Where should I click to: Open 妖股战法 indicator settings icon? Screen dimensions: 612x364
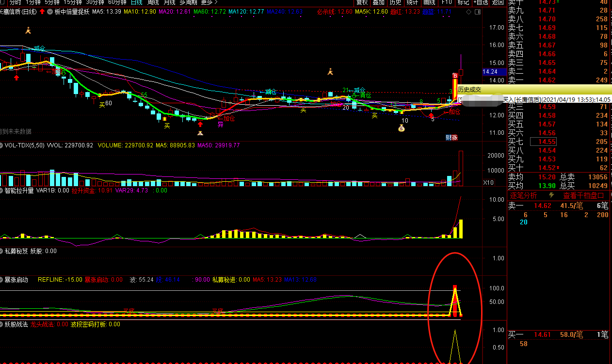pos(2,324)
